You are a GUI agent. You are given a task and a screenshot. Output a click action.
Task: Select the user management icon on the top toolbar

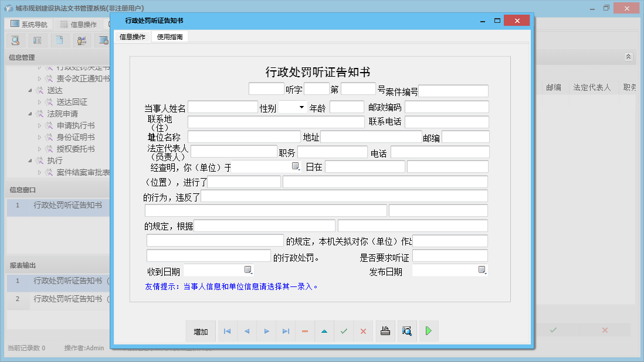click(x=82, y=40)
